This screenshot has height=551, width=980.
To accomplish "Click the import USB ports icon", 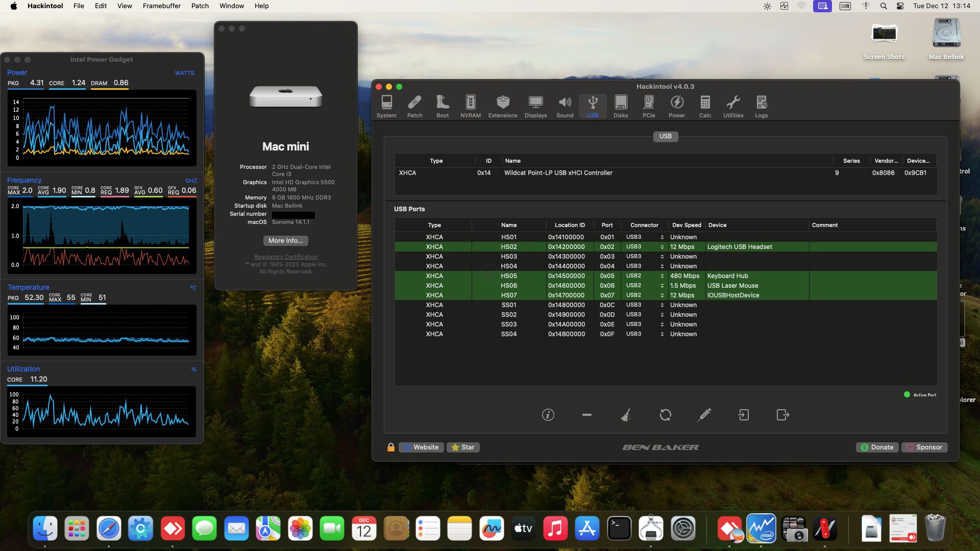I will (x=744, y=415).
